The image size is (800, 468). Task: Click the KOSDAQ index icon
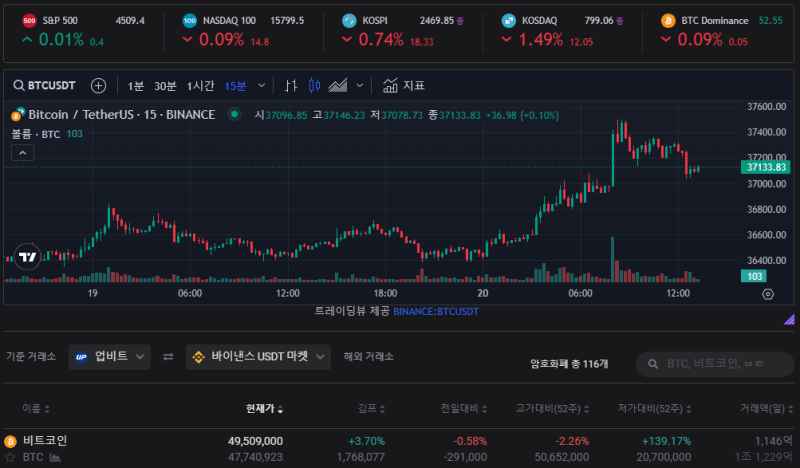509,21
